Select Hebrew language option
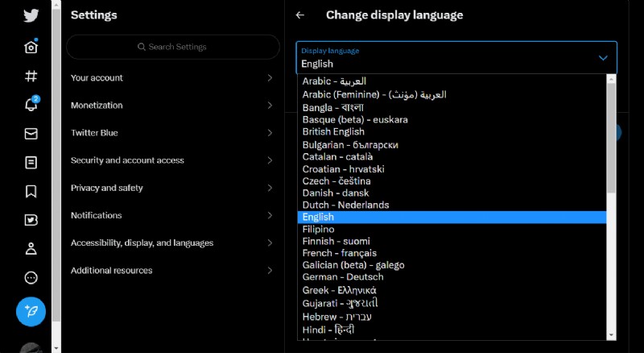This screenshot has width=644, height=353. click(452, 317)
